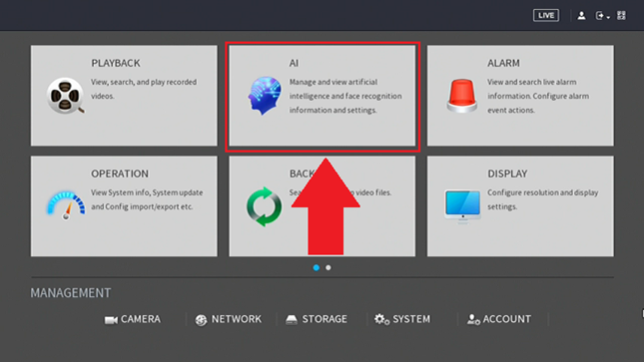Click the QR grid icon in header

coord(621,16)
